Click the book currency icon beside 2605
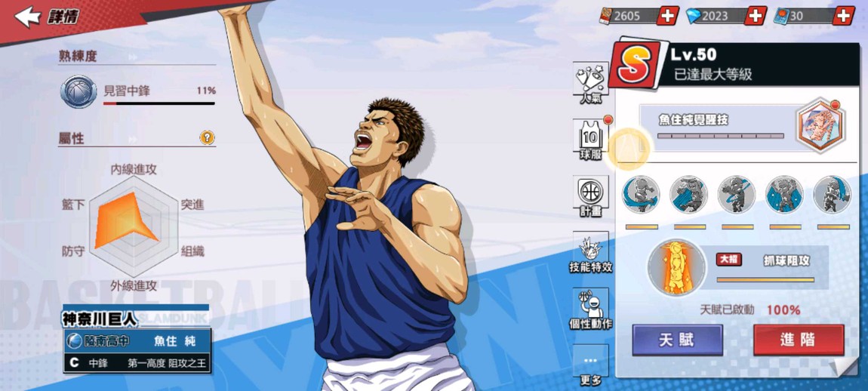The image size is (868, 391). coord(608,16)
